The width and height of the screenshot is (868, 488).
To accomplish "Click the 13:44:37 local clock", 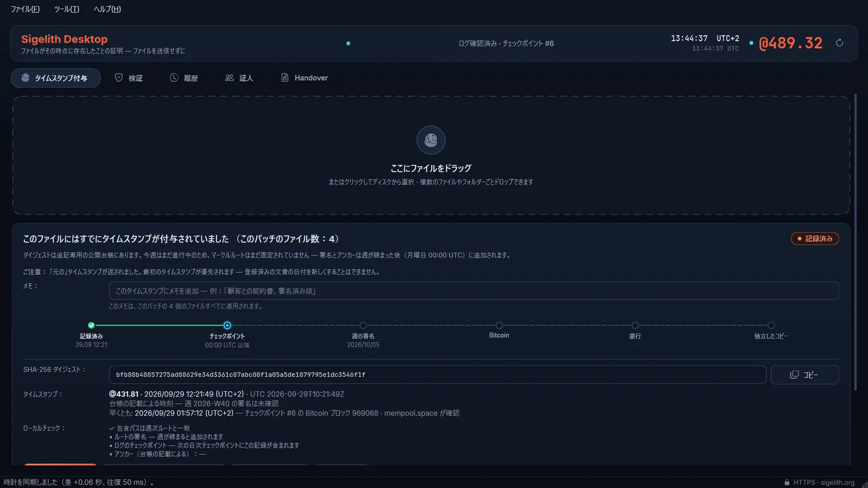I will click(x=689, y=38).
